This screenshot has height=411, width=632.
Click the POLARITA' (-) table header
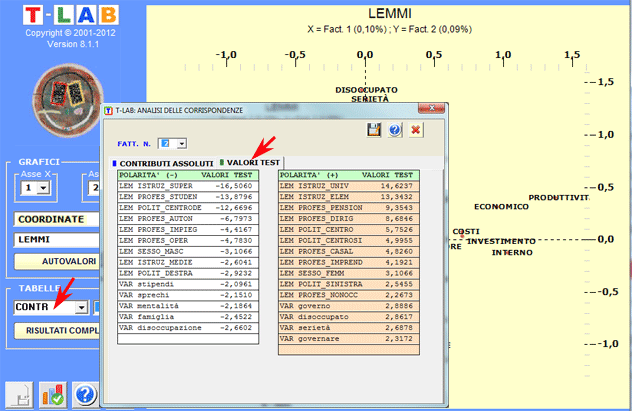tap(188, 175)
